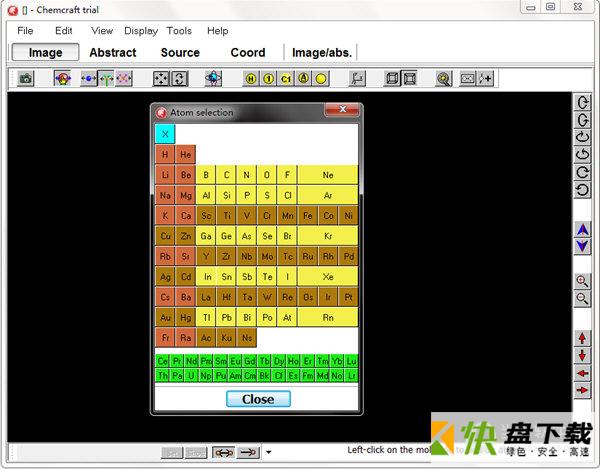Pick the Ne noble gas cell

coord(328,175)
